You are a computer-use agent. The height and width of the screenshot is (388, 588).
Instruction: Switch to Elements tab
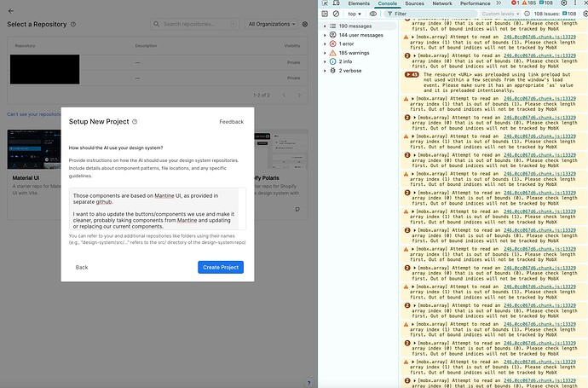click(359, 3)
